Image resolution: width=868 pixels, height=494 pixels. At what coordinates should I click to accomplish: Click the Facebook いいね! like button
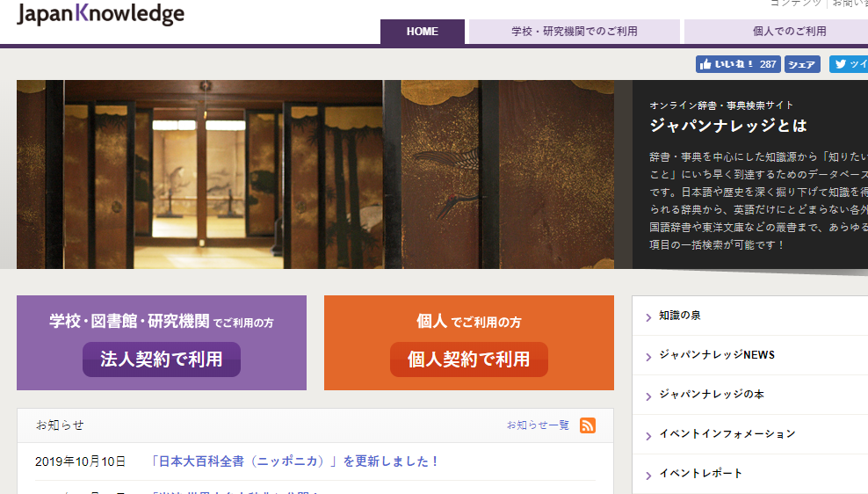pyautogui.click(x=736, y=64)
